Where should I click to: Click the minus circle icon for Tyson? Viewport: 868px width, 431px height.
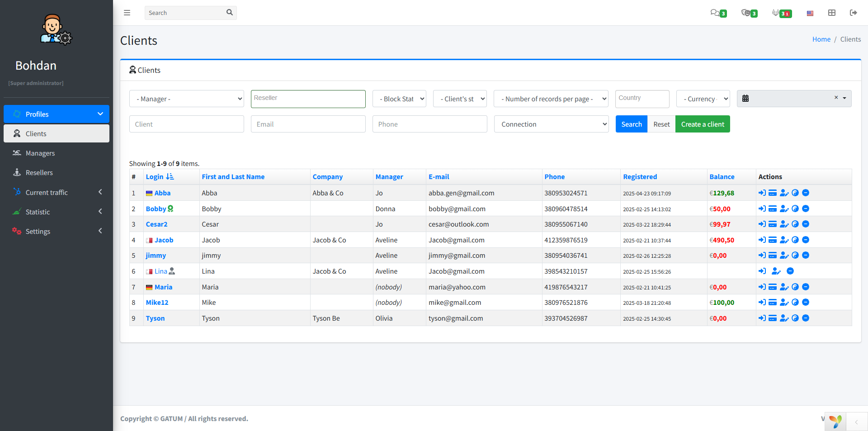(x=806, y=318)
